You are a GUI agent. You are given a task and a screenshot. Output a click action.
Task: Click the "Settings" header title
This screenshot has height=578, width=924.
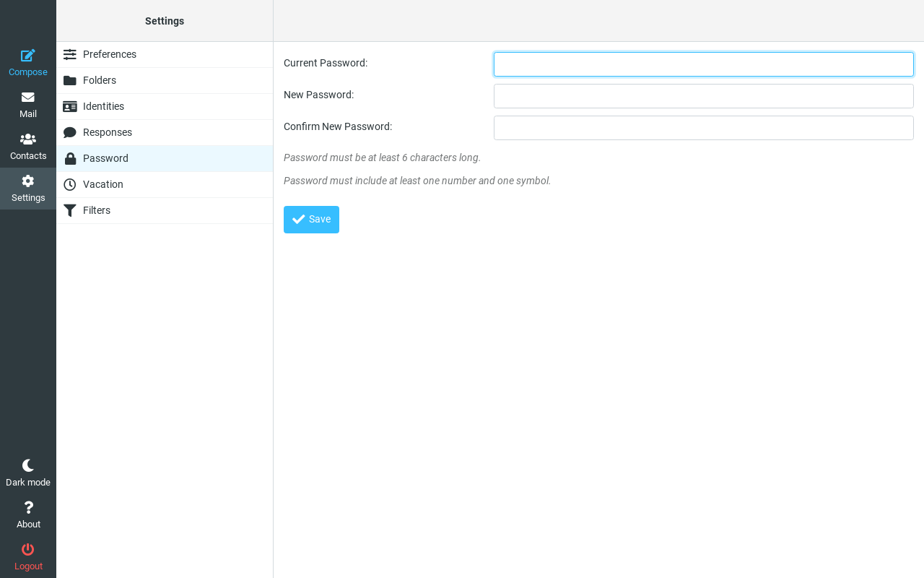click(x=165, y=21)
